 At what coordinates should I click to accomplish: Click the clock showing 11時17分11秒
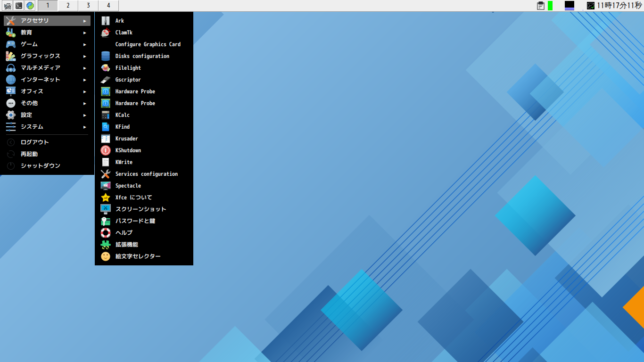pos(619,6)
